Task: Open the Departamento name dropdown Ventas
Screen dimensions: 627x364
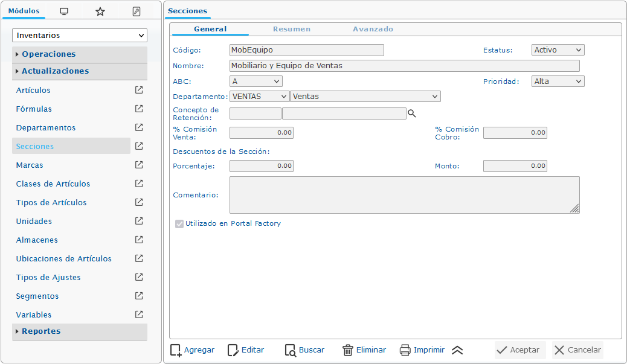Action: (x=365, y=97)
